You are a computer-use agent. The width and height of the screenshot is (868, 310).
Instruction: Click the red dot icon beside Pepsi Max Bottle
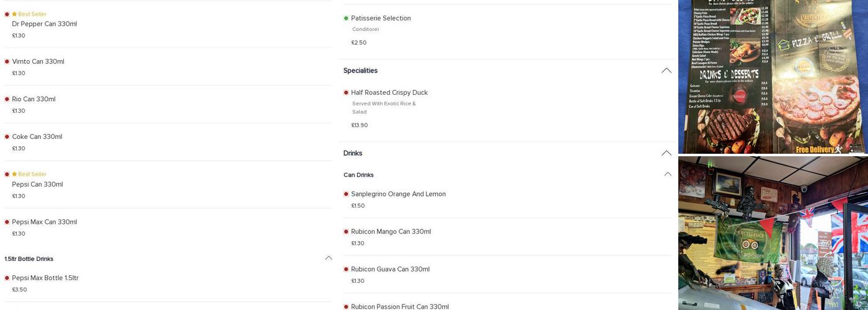click(x=7, y=278)
